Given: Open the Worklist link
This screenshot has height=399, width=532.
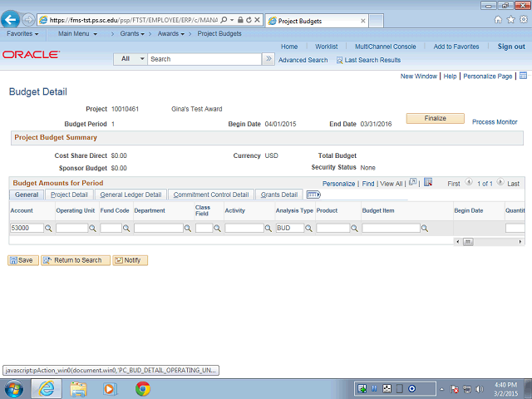Looking at the screenshot, I should coord(326,47).
